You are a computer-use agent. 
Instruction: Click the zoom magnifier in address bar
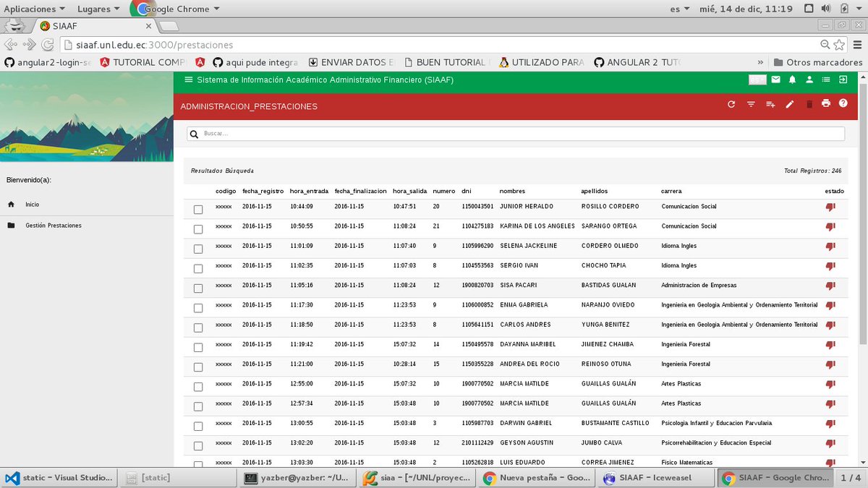pos(825,45)
